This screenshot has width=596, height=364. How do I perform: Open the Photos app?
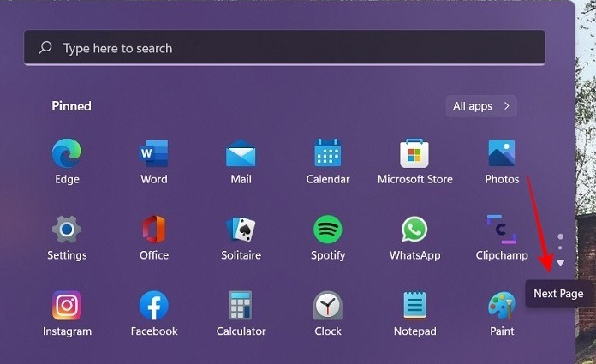click(502, 153)
